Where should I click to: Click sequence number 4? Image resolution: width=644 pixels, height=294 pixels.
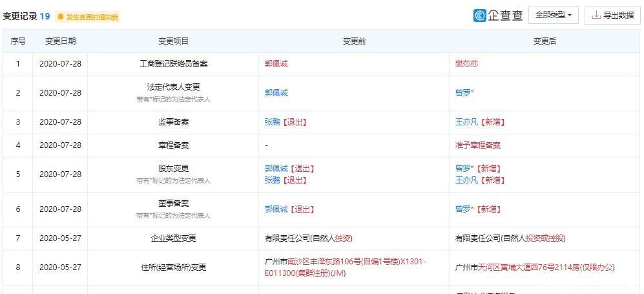tap(17, 145)
